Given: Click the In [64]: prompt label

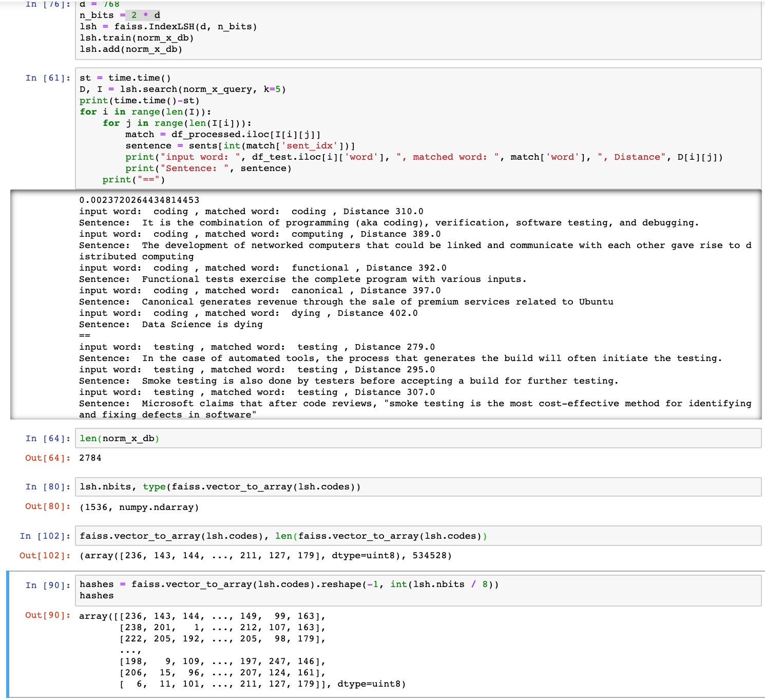Looking at the screenshot, I should point(48,439).
